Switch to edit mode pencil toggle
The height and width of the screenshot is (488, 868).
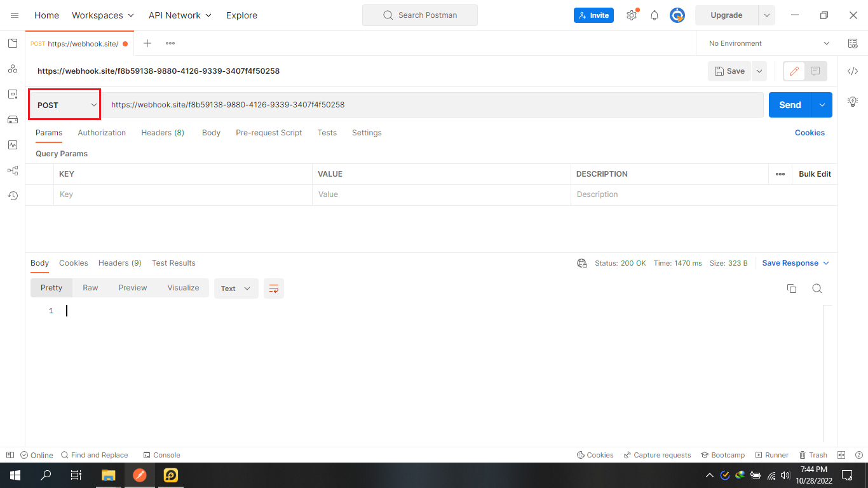(794, 71)
